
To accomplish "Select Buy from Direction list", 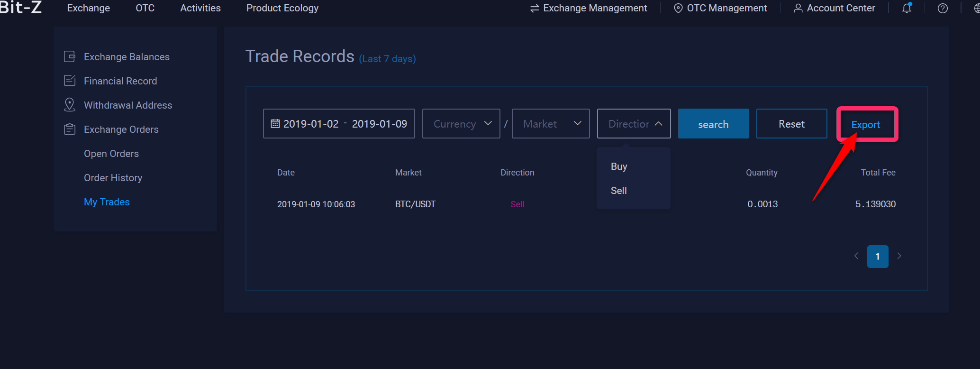I will pos(619,166).
